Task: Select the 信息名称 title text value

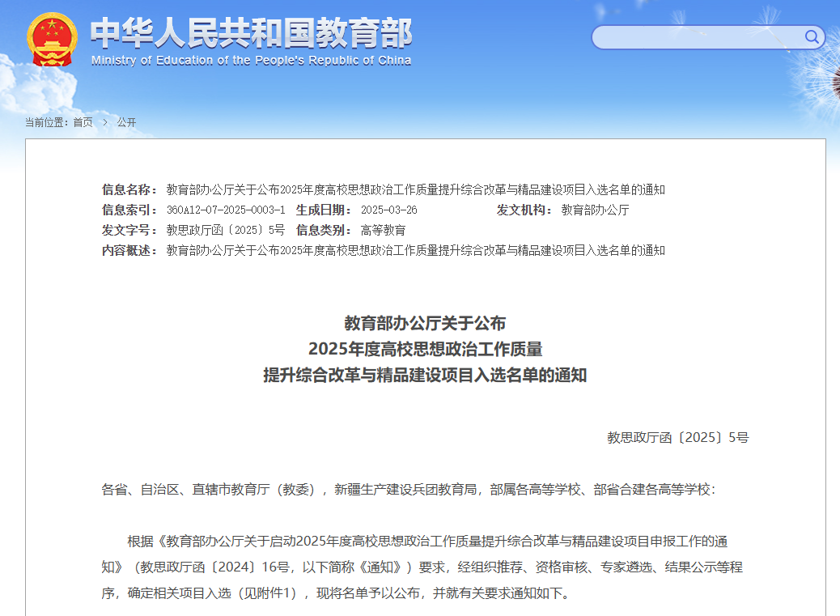Action: (x=415, y=189)
